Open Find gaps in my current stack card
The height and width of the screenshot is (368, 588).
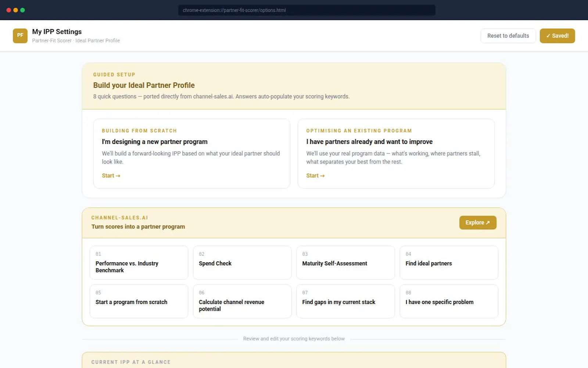(345, 301)
